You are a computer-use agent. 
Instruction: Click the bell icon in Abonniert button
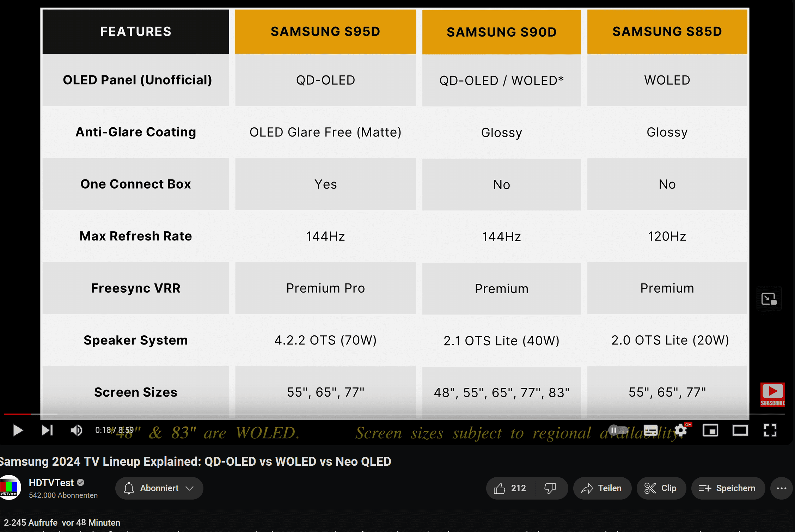point(129,488)
